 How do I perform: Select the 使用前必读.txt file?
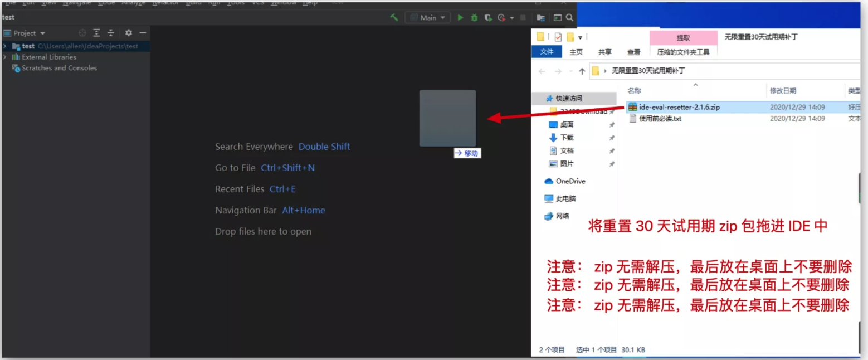coord(660,119)
